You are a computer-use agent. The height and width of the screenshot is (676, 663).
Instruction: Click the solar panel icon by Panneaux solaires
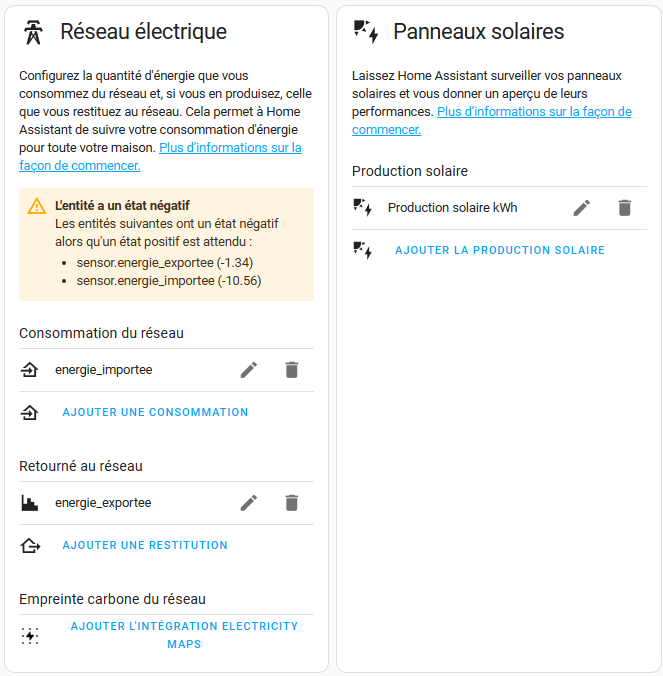(x=366, y=32)
